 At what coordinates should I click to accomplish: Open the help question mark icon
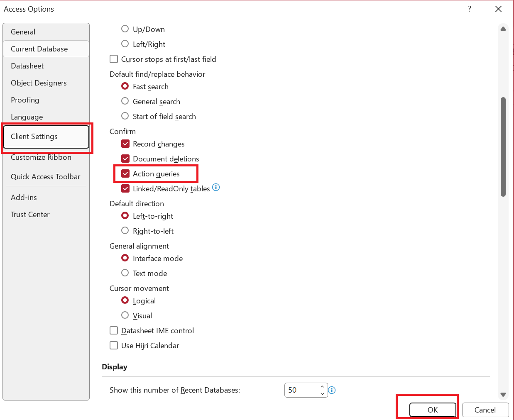point(469,9)
